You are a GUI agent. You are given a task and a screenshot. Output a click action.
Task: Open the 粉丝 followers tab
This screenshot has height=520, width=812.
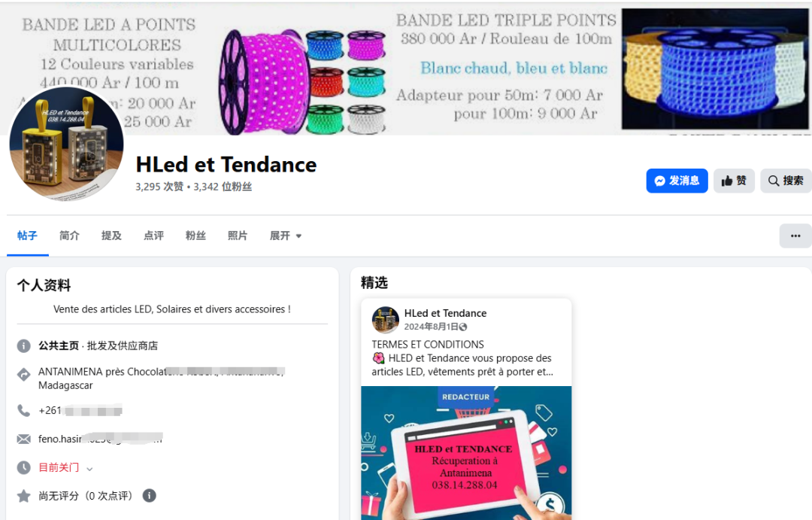pos(195,236)
